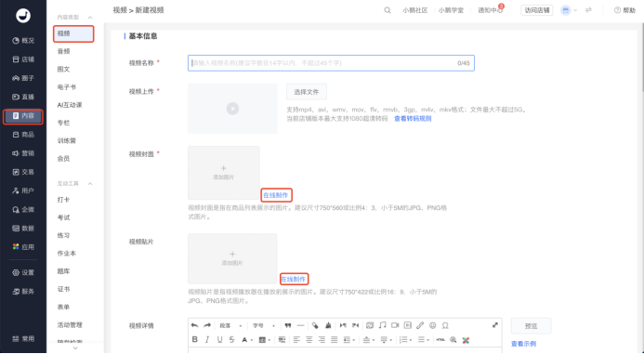The height and width of the screenshot is (354, 644).
Task: Click the 访问店铺 visit shop button
Action: 537,10
